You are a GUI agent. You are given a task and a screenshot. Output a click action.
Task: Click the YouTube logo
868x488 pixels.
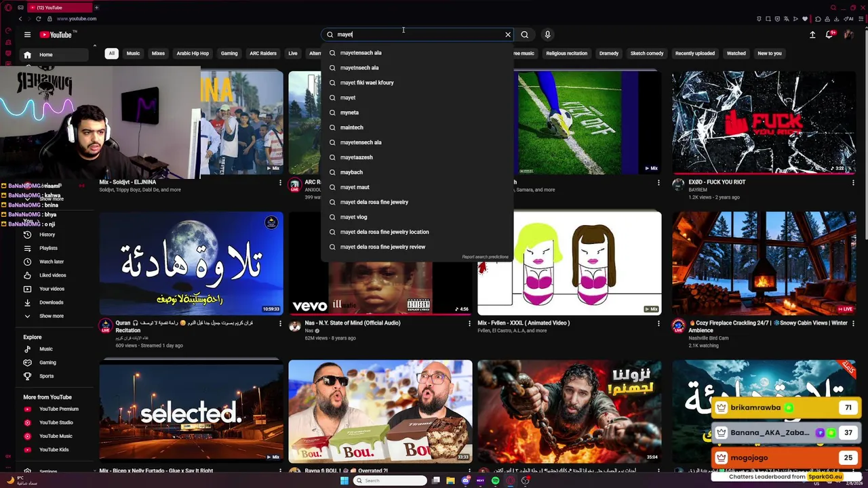pos(56,35)
